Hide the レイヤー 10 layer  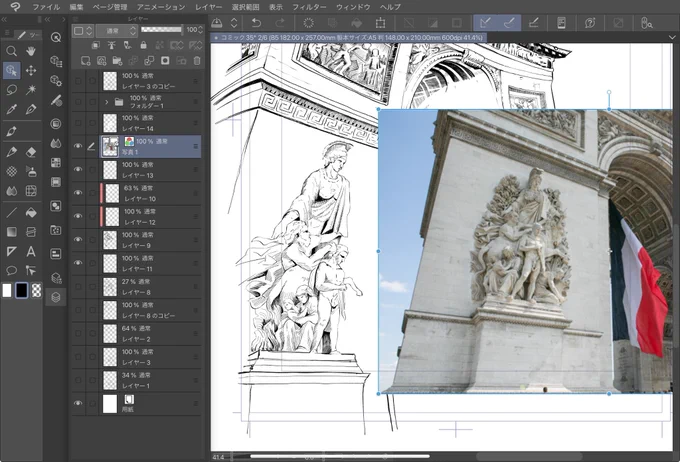pos(78,193)
